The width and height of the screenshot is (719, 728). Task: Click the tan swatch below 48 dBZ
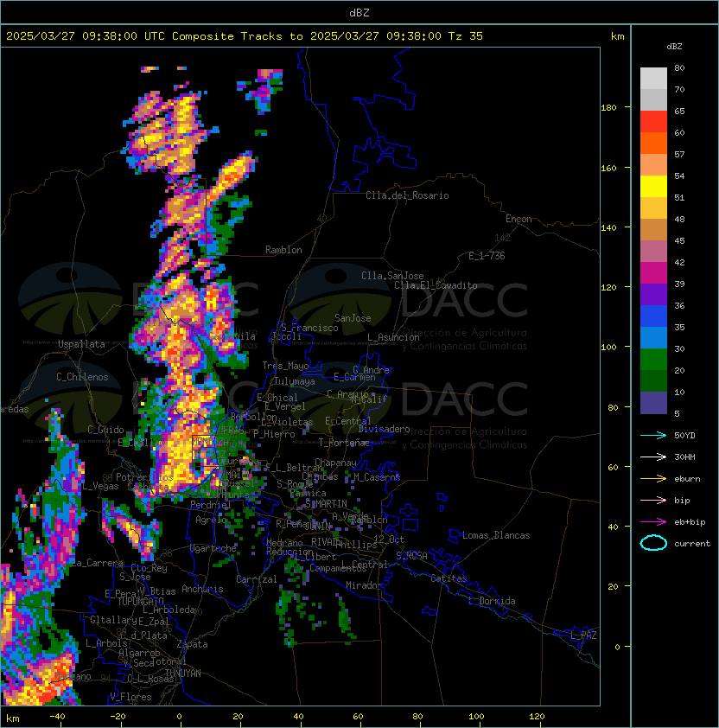(653, 230)
